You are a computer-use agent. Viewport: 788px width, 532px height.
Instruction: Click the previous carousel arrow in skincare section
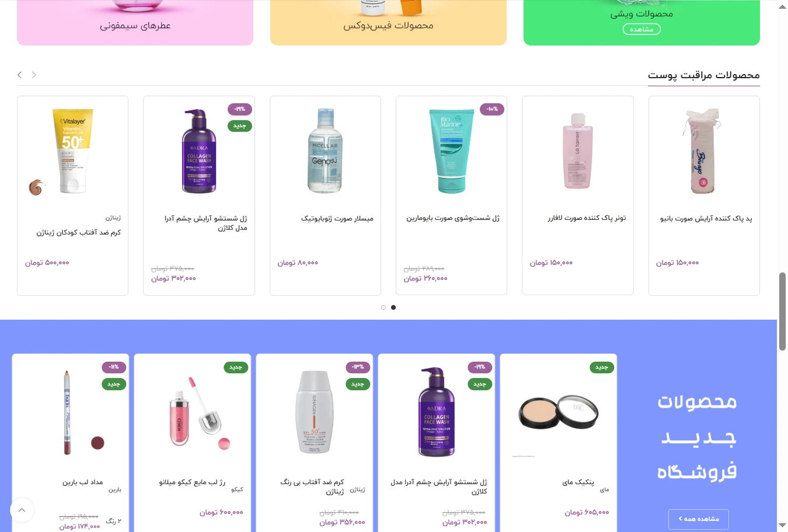click(x=20, y=75)
